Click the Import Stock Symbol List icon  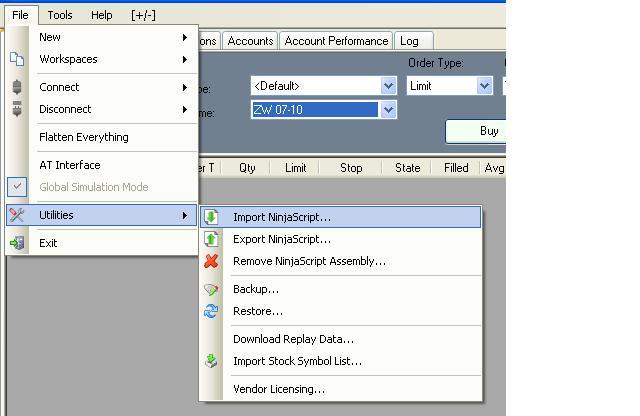(211, 361)
